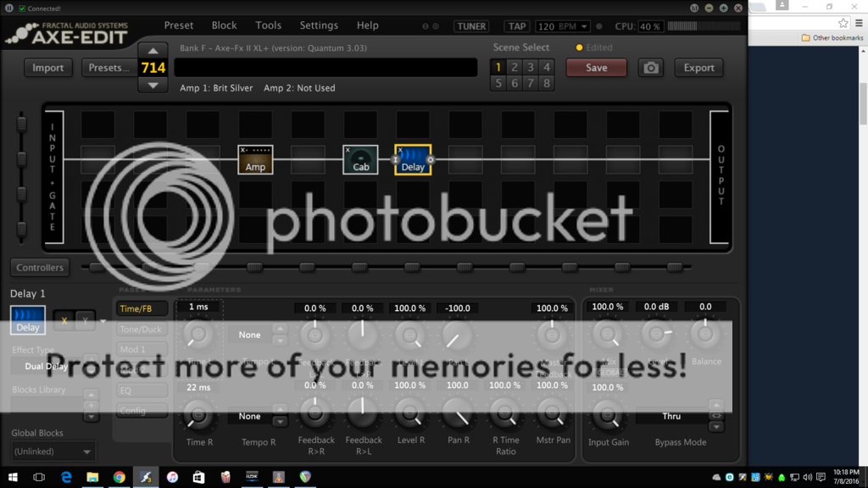Open the Block menu
Screen dimensions: 868x488
point(224,25)
